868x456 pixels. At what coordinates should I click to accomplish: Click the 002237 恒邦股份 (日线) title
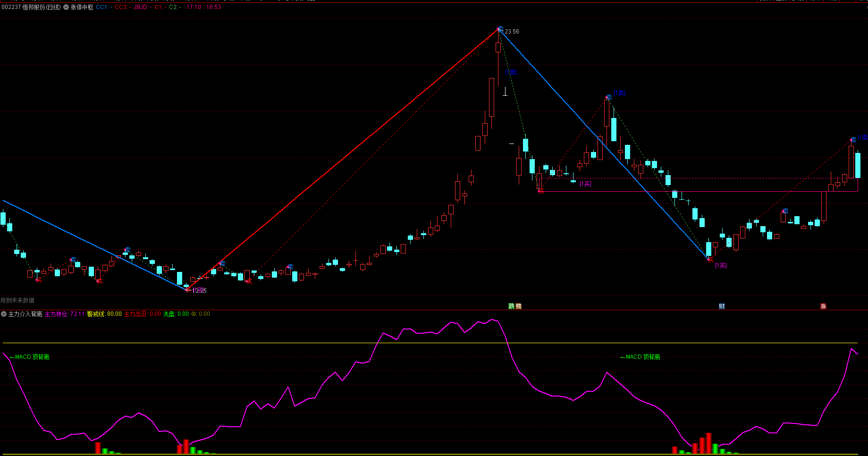tap(31, 7)
